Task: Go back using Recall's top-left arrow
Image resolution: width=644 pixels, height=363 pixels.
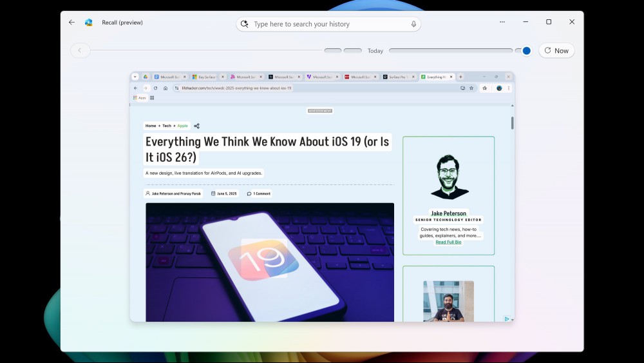Action: [72, 22]
